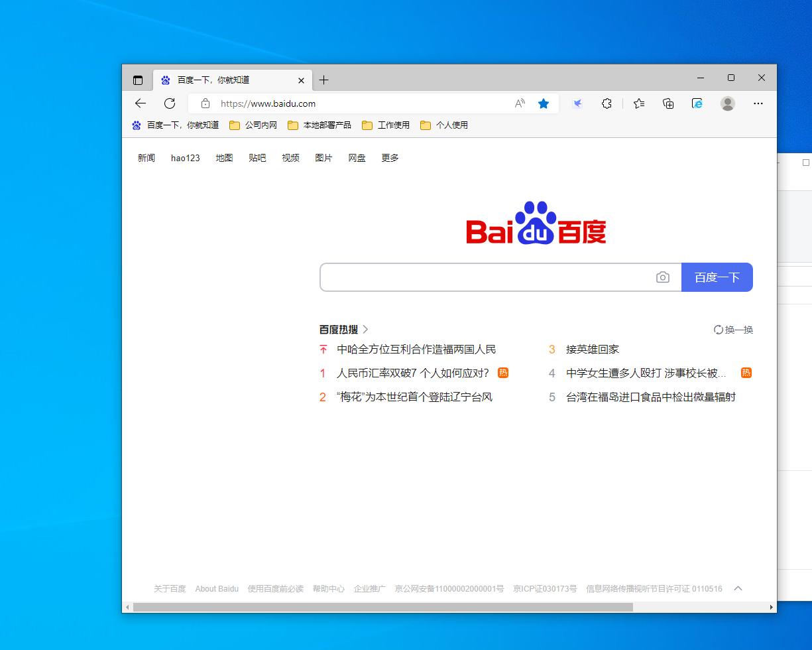Click the 百度一下 search button

[717, 277]
